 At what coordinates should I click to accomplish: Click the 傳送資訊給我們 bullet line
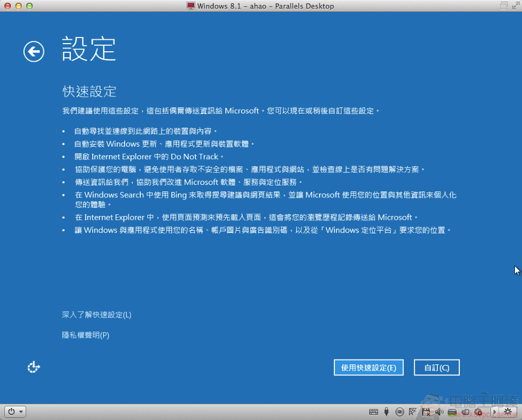[188, 182]
